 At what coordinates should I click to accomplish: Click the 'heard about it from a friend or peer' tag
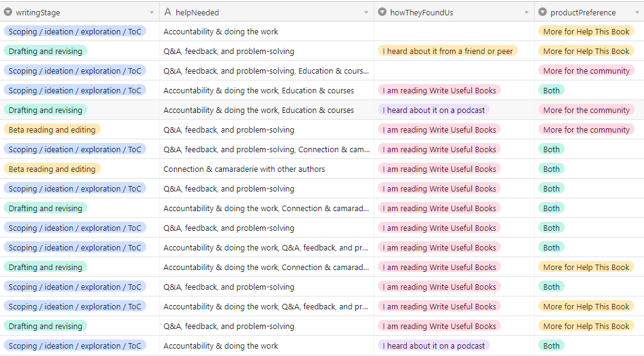(447, 51)
